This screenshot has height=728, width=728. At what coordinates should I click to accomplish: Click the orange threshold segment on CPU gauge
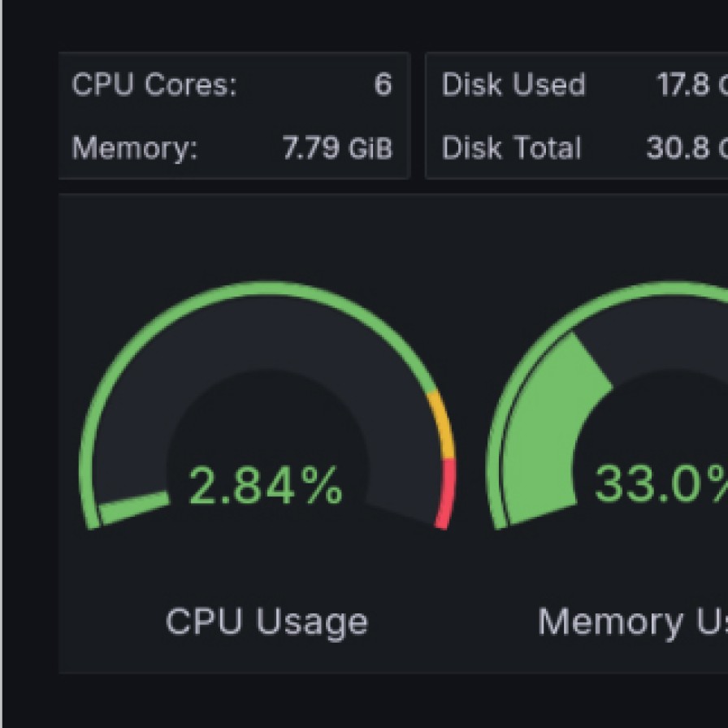pos(440,424)
